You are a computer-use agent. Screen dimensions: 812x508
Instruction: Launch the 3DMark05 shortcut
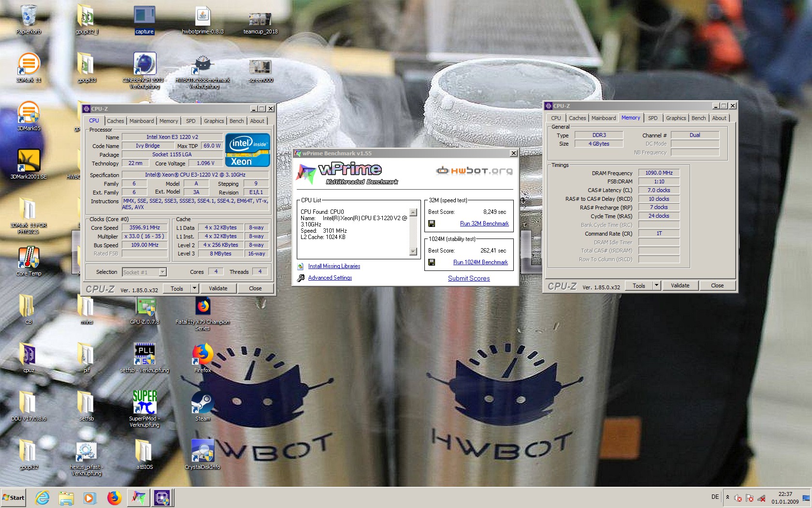[29, 116]
